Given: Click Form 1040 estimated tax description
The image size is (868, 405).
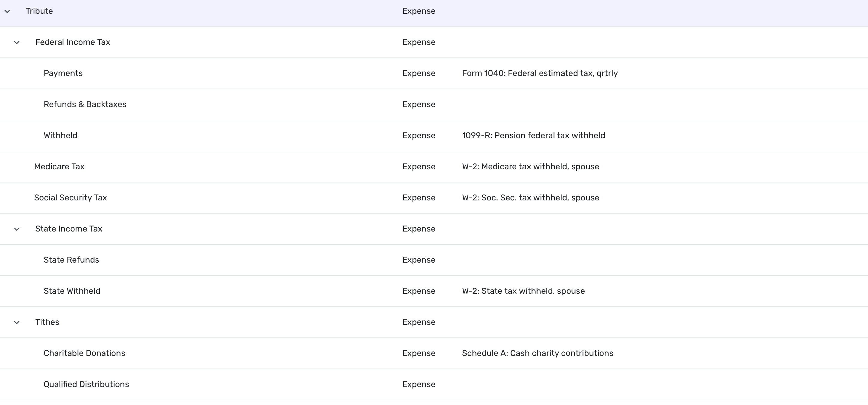Looking at the screenshot, I should pyautogui.click(x=540, y=73).
